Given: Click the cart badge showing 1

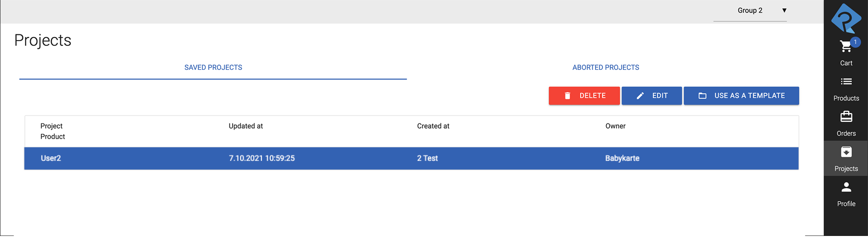Looking at the screenshot, I should [x=855, y=42].
